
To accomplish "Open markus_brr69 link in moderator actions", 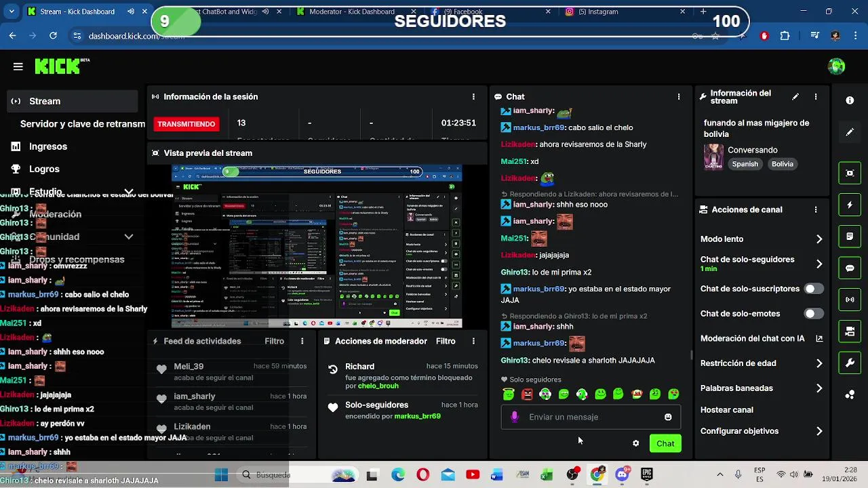I will pyautogui.click(x=417, y=416).
